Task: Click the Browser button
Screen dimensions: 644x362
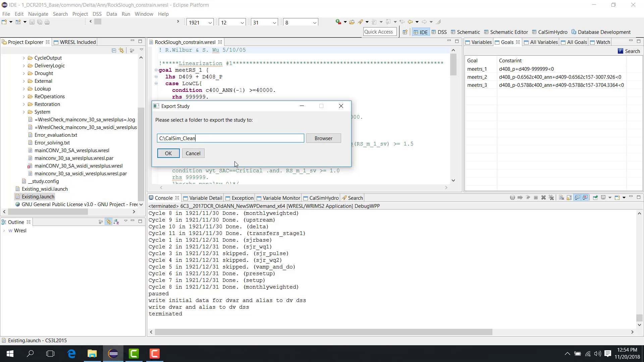Action: (x=323, y=138)
